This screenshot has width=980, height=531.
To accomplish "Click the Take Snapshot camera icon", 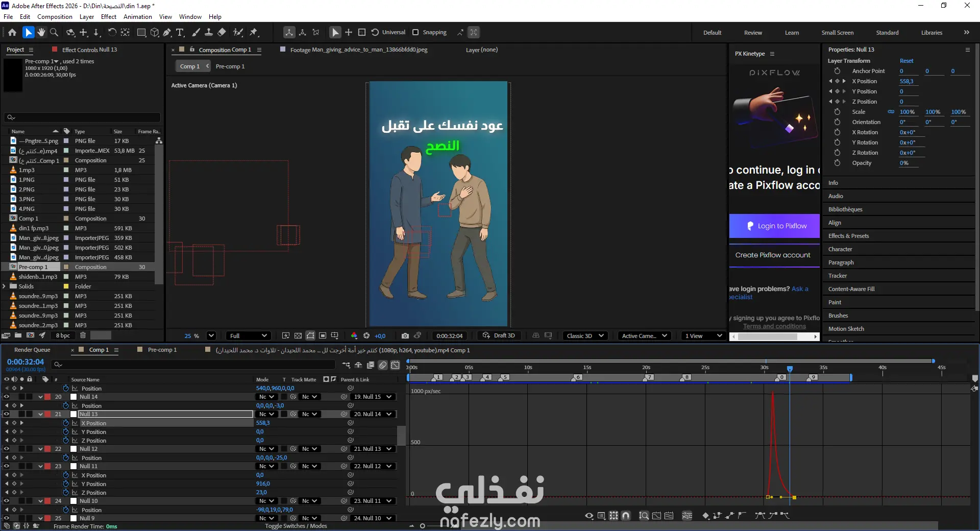I will (x=405, y=336).
